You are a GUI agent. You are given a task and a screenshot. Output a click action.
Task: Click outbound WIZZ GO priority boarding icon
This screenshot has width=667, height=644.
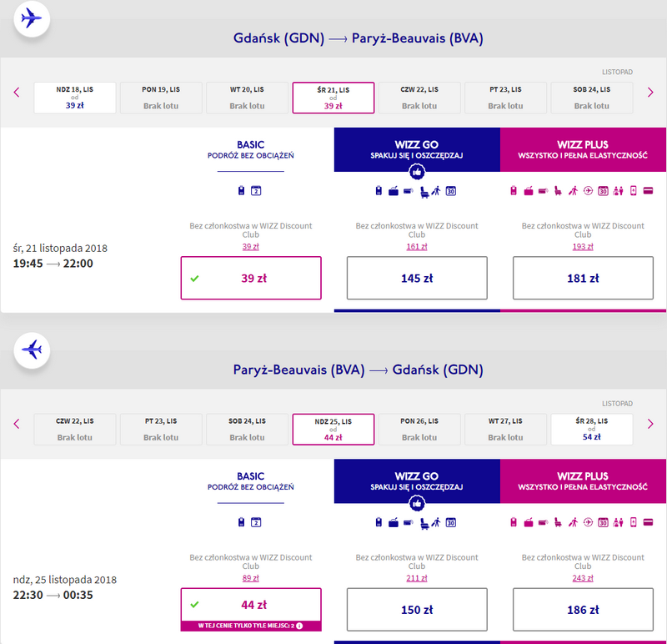tap(436, 191)
